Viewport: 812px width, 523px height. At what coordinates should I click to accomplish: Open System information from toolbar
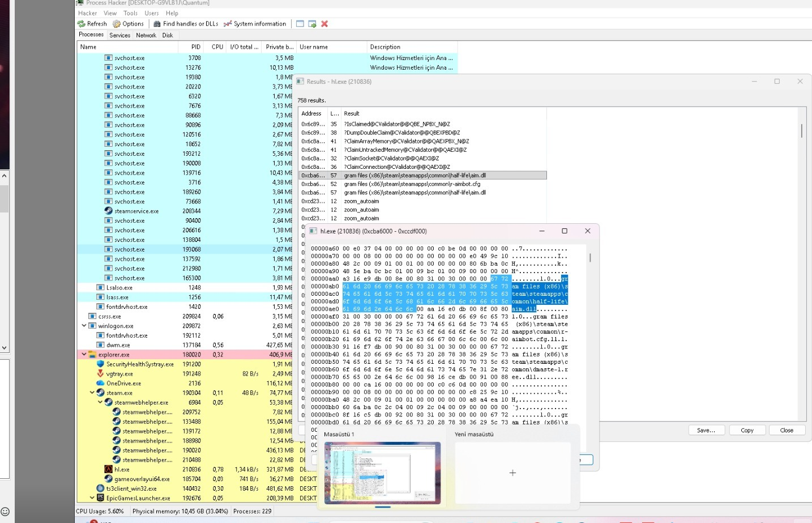click(x=255, y=24)
